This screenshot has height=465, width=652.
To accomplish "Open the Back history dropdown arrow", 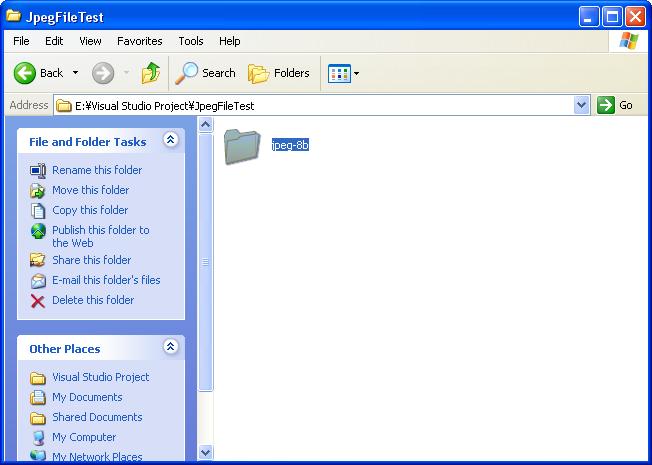I will [75, 73].
